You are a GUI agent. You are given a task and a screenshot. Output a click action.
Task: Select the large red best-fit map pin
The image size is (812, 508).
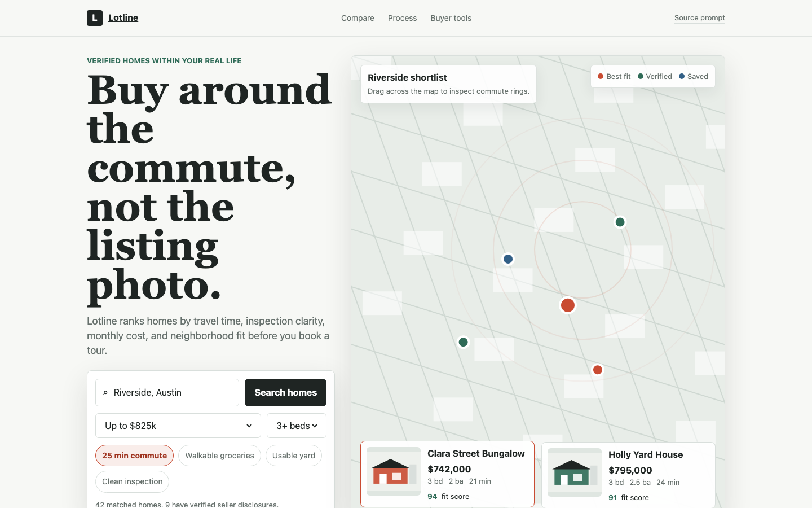(568, 305)
